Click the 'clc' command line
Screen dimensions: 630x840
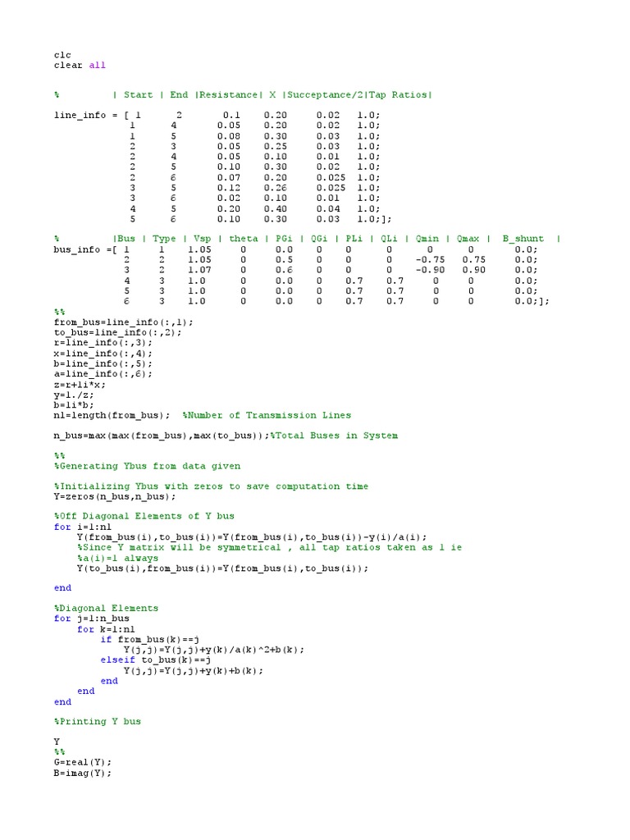[62, 55]
